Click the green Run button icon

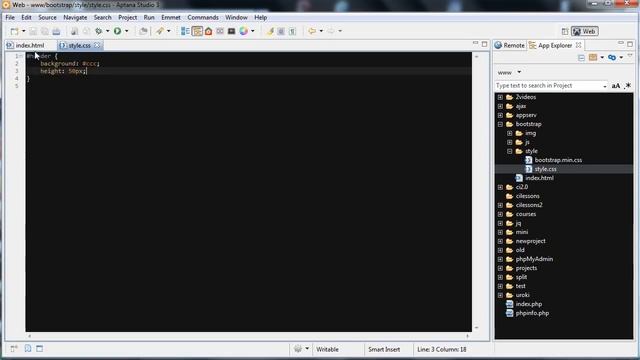coord(118,31)
